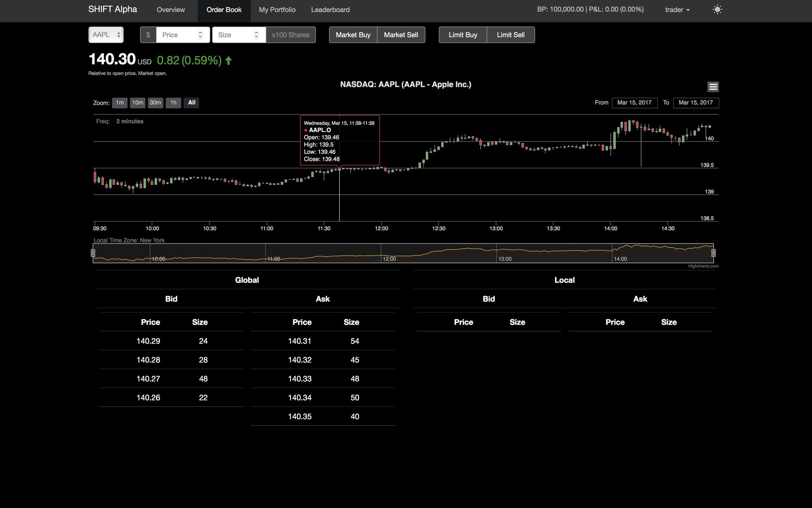
Task: Expand the trader user menu
Action: pyautogui.click(x=677, y=10)
